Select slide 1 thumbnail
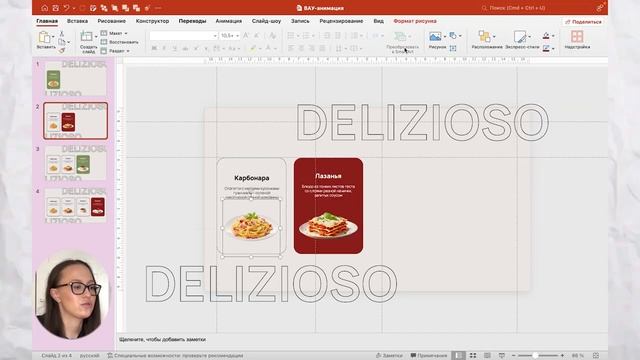Screen dimensions: 640x360 pyautogui.click(x=76, y=78)
